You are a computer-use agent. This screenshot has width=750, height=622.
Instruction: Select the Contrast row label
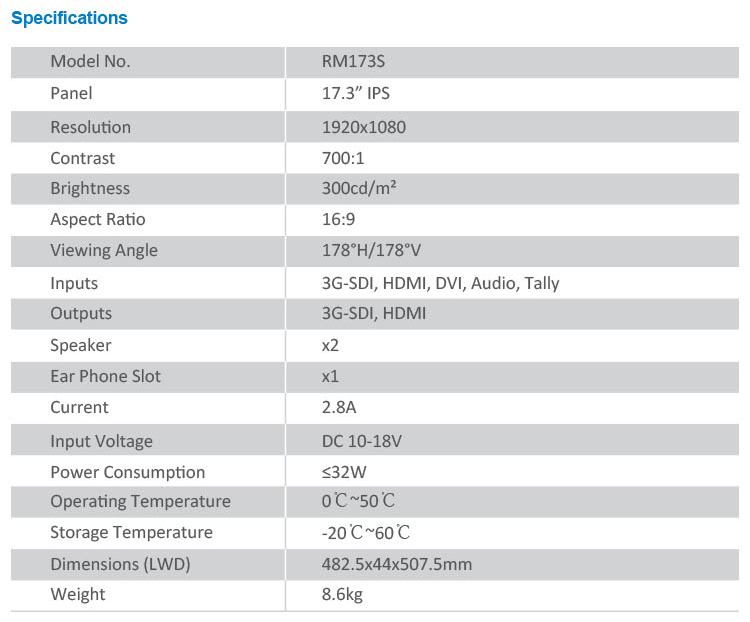82,158
